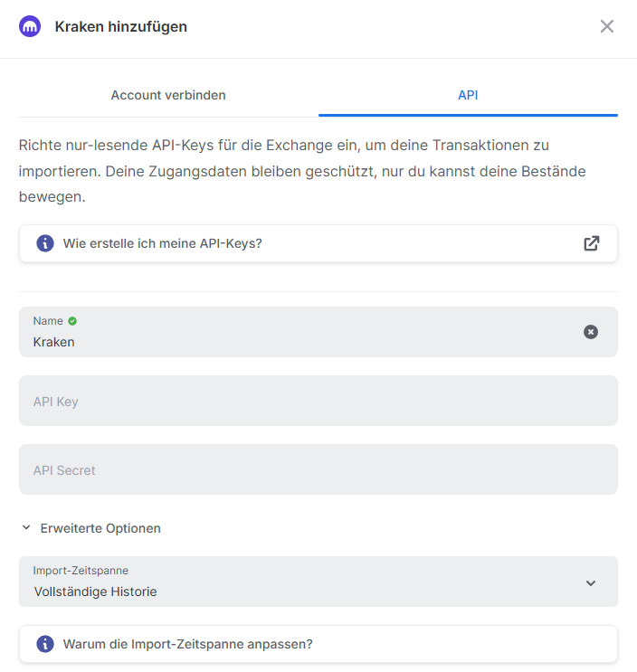
Task: Click into the API Secret field
Action: [318, 469]
